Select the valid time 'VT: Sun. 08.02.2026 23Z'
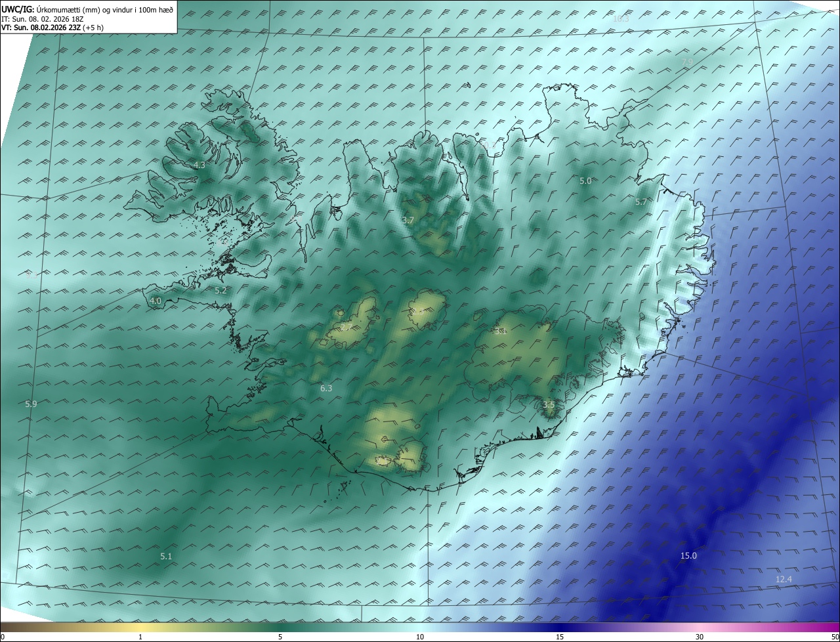Screen dimensions: 840x642 pyautogui.click(x=41, y=28)
